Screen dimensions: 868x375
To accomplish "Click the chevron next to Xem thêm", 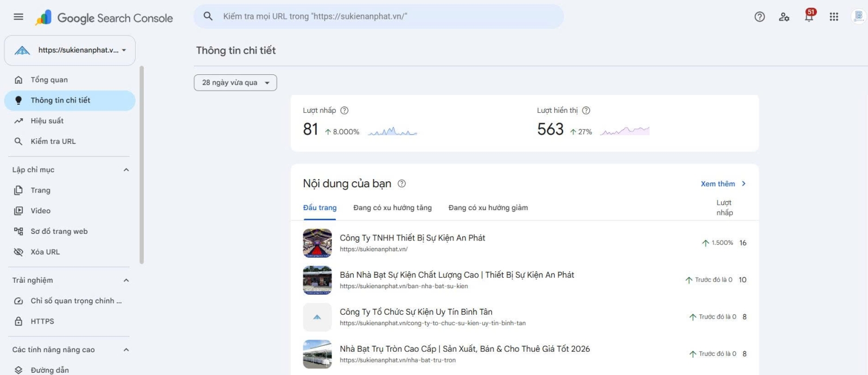I will point(743,184).
